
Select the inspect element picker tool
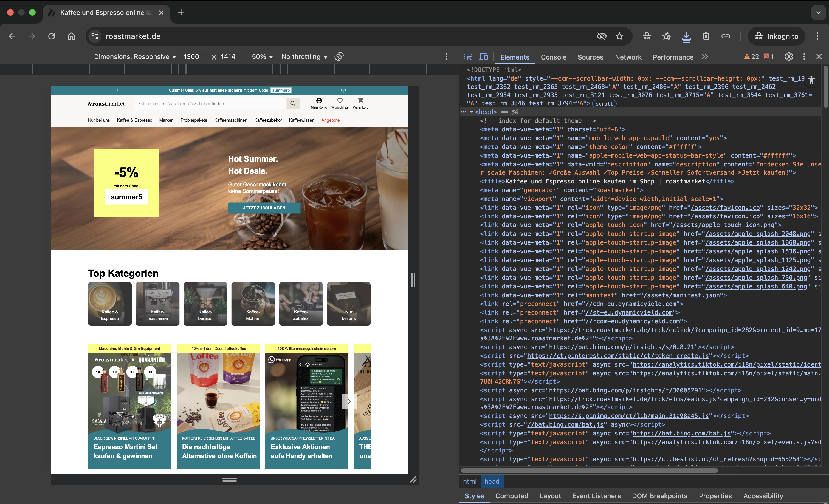pos(468,56)
